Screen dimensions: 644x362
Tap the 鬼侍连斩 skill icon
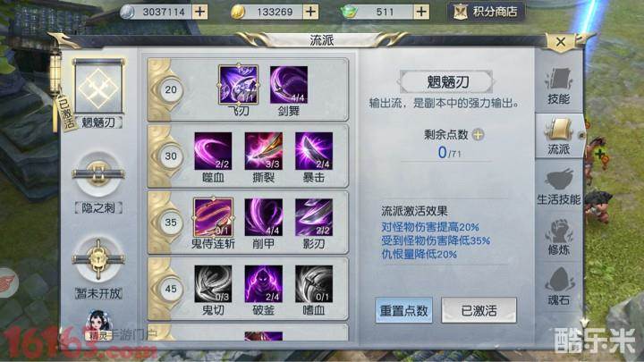click(213, 217)
